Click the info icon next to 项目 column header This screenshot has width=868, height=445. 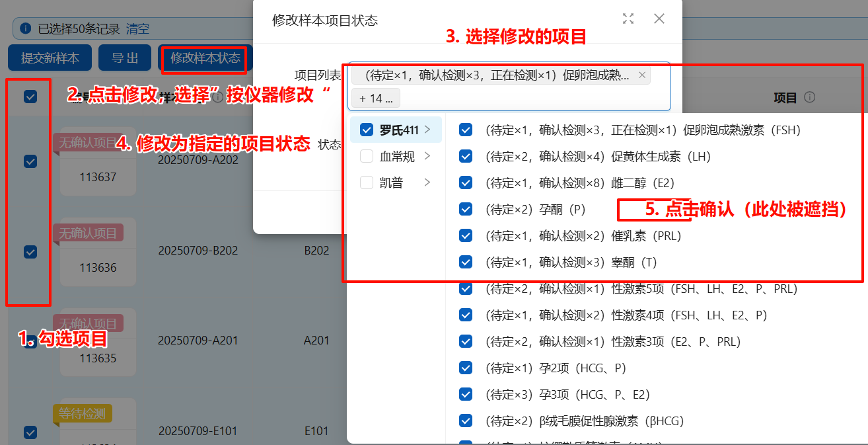810,97
